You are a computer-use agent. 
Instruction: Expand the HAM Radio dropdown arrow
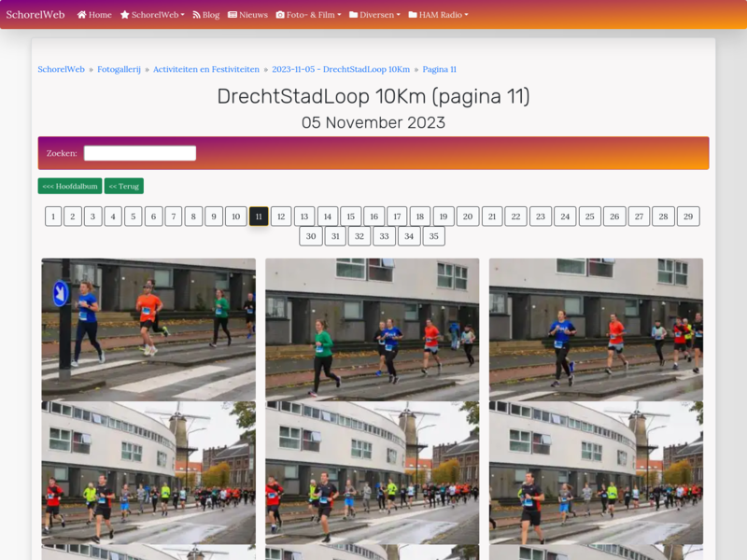click(466, 15)
